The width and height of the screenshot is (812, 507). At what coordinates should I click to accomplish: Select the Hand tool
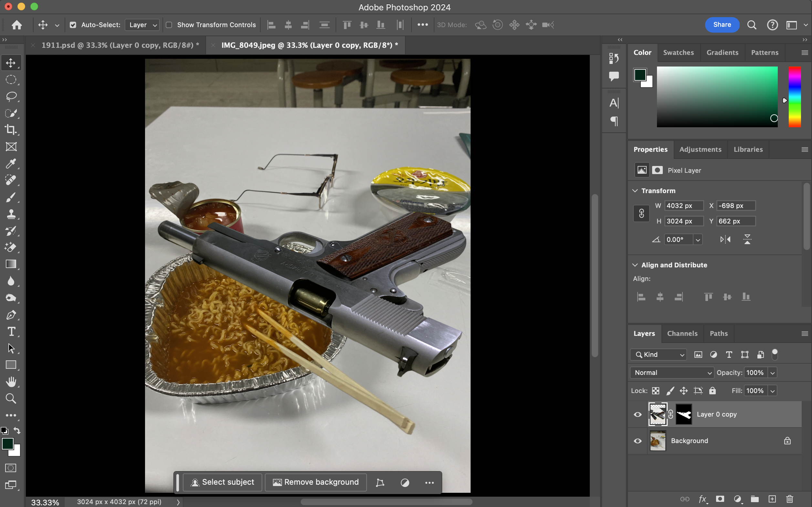11,382
